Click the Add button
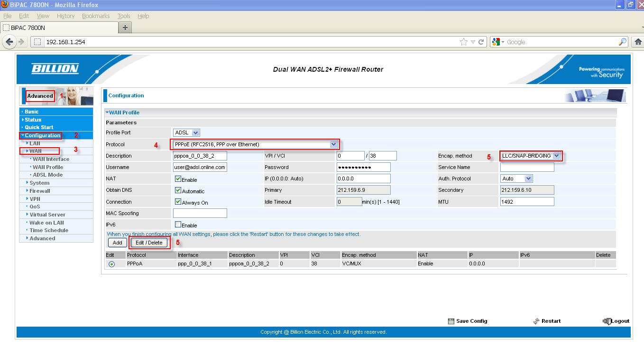The width and height of the screenshot is (644, 348). pyautogui.click(x=117, y=243)
